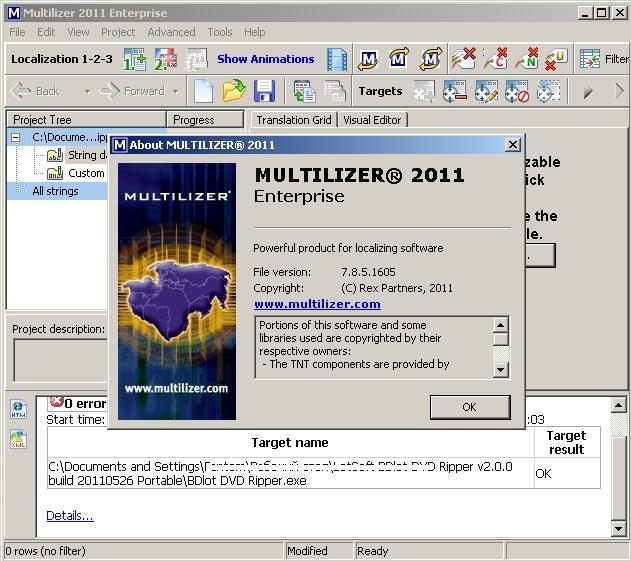This screenshot has width=631, height=561.
Task: Click license text scrollbar up arrow
Action: coord(500,325)
